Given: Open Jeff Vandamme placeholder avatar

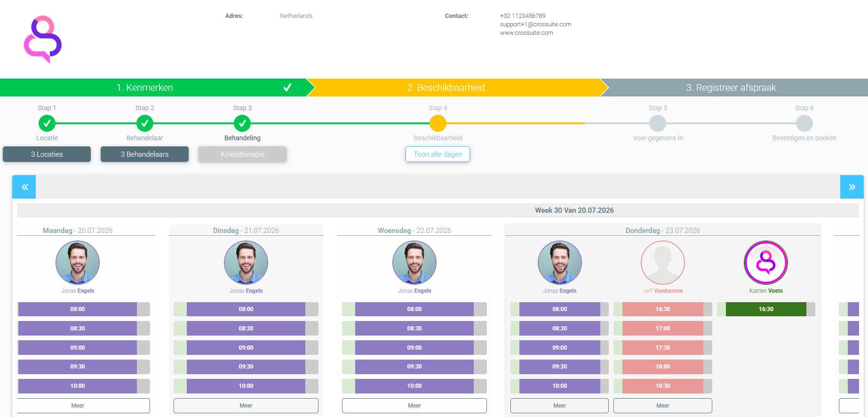Looking at the screenshot, I should (663, 263).
